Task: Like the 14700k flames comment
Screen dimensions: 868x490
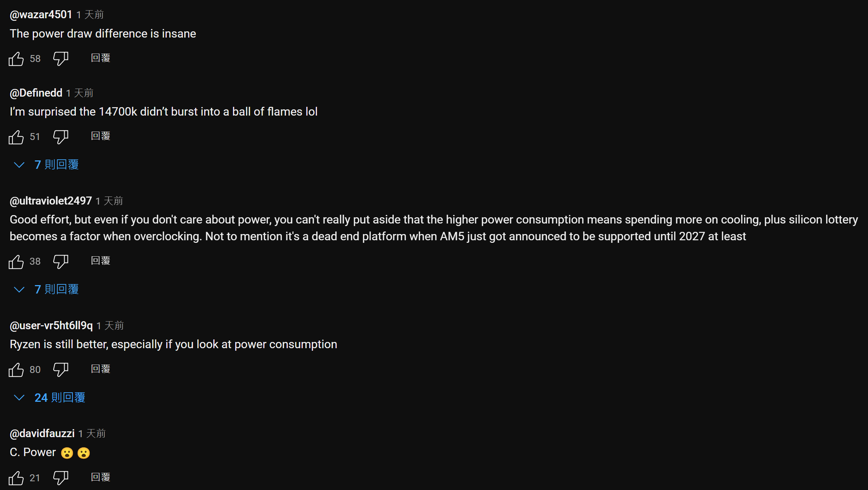Action: (16, 137)
